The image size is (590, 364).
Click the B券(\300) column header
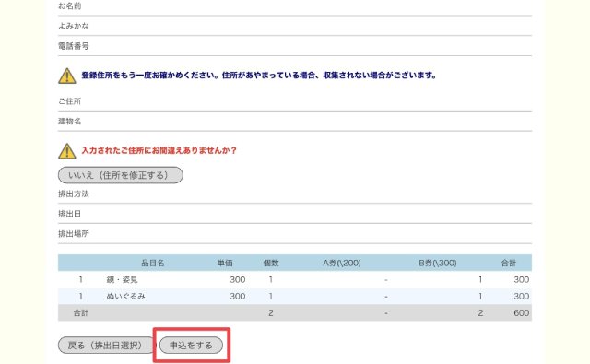pos(438,263)
